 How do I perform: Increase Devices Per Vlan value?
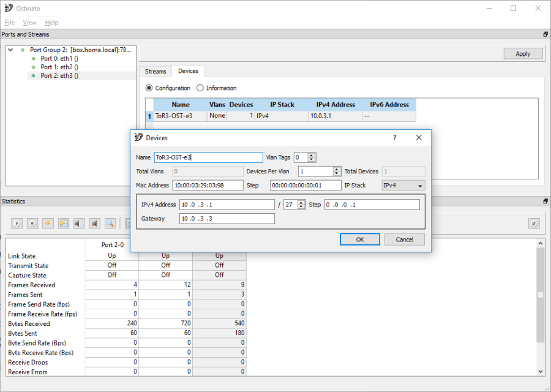(337, 169)
